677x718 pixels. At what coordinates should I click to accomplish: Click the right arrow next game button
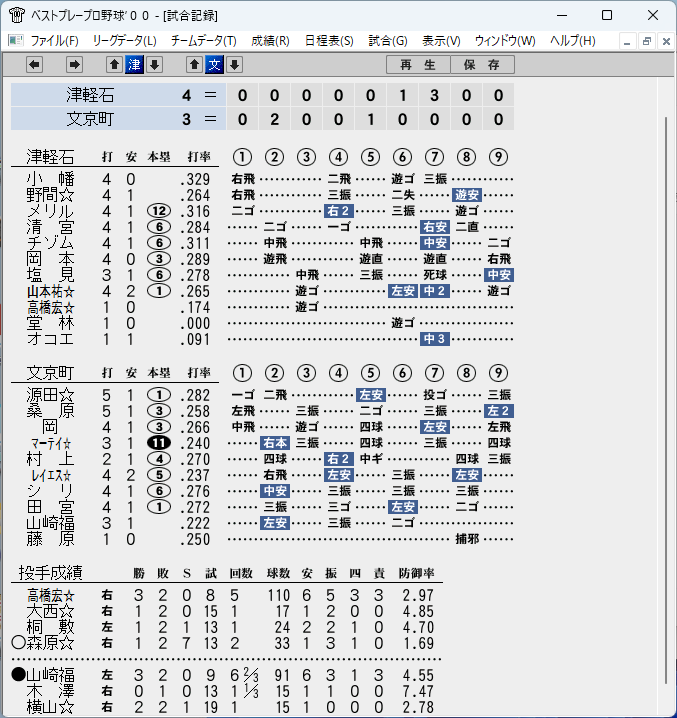coord(74,65)
